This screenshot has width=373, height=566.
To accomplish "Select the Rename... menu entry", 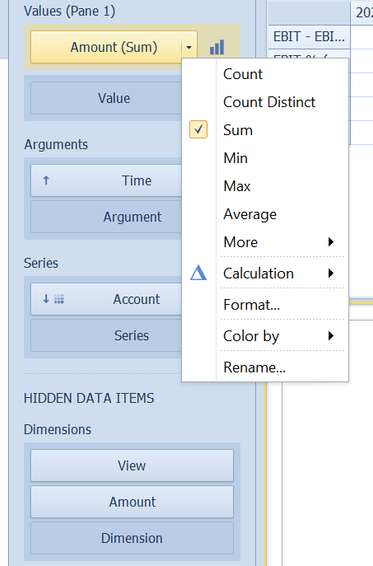I will [x=265, y=367].
